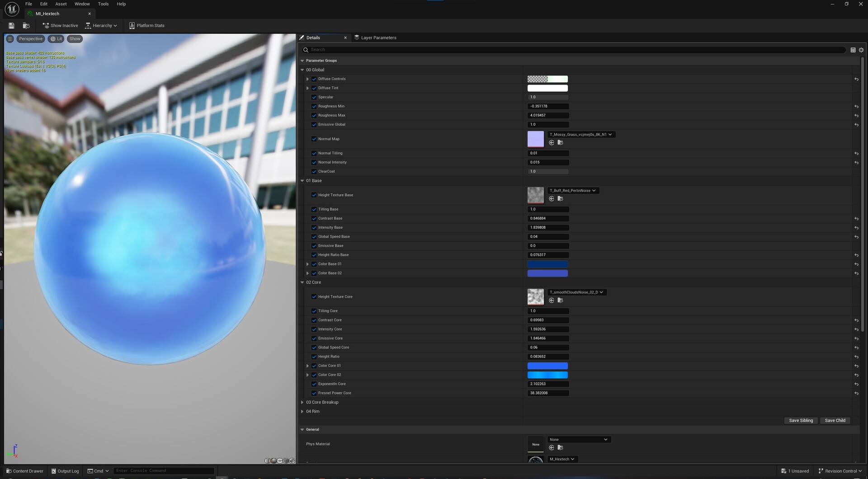
Task: Open Platform Stats panel
Action: pyautogui.click(x=147, y=26)
